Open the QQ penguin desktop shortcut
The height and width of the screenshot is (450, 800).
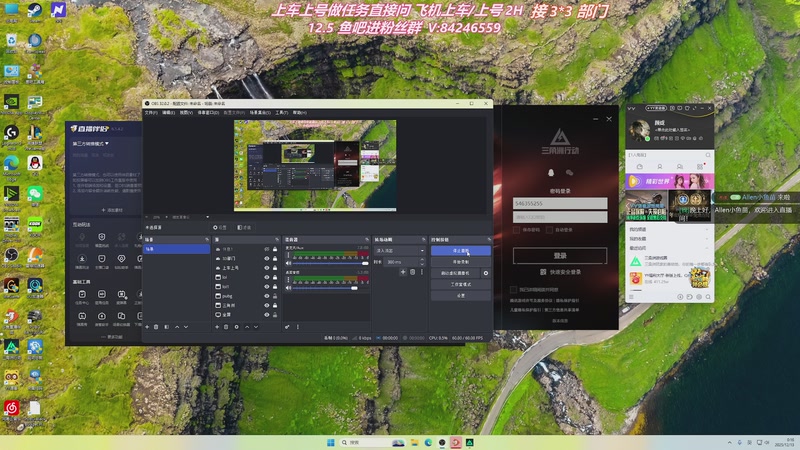(35, 164)
